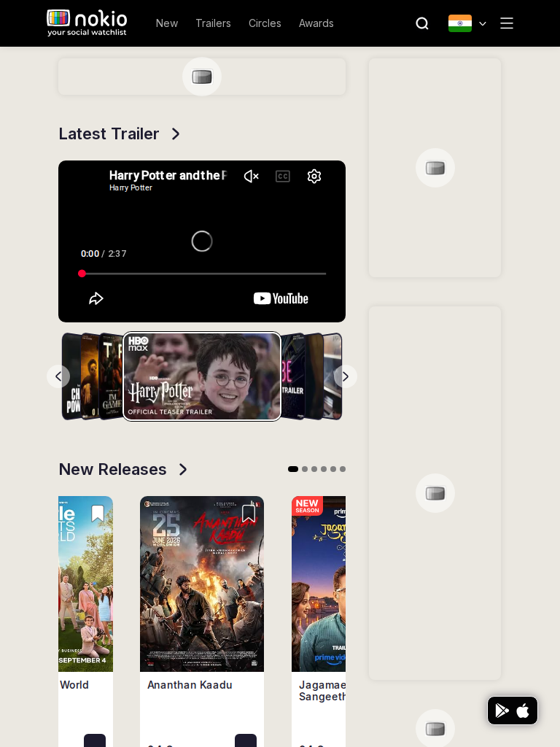The image size is (560, 747).
Task: Open the YouTube logo link
Action: click(281, 298)
